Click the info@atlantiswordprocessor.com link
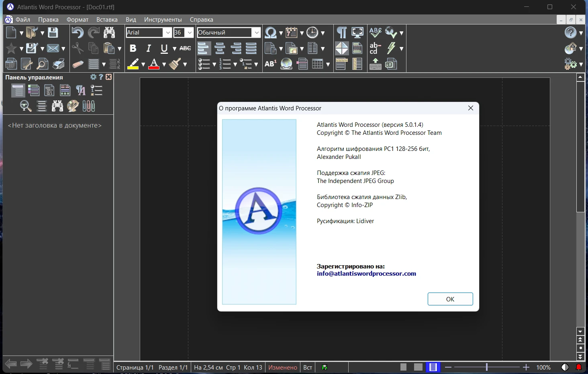The width and height of the screenshot is (588, 374). tap(366, 274)
